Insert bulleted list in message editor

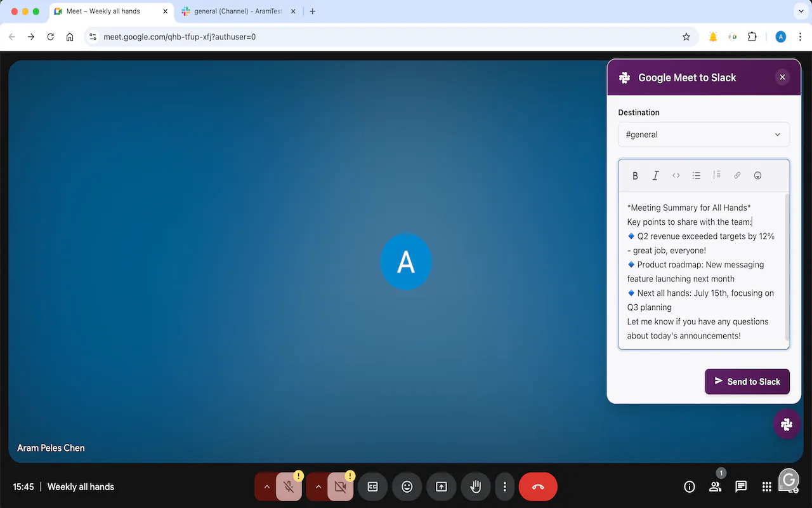coord(697,176)
